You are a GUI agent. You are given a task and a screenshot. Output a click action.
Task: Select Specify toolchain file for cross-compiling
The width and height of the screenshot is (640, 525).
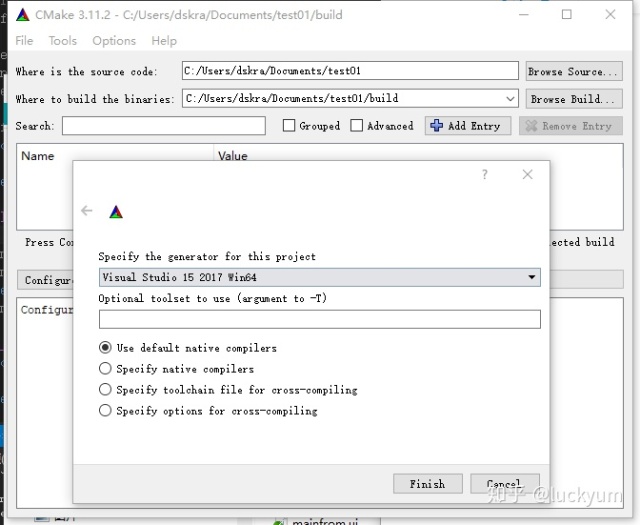point(105,389)
